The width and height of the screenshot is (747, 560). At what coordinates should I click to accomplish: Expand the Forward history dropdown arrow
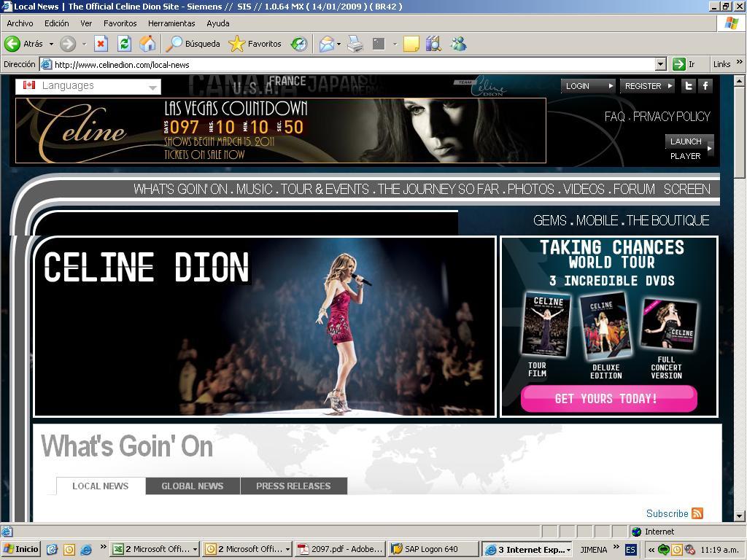pyautogui.click(x=85, y=44)
